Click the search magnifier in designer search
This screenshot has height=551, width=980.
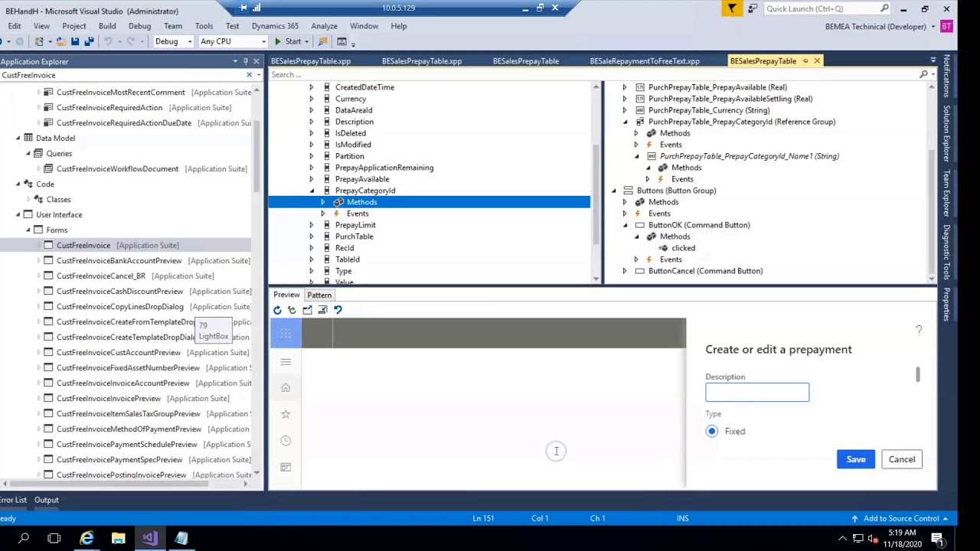(923, 74)
